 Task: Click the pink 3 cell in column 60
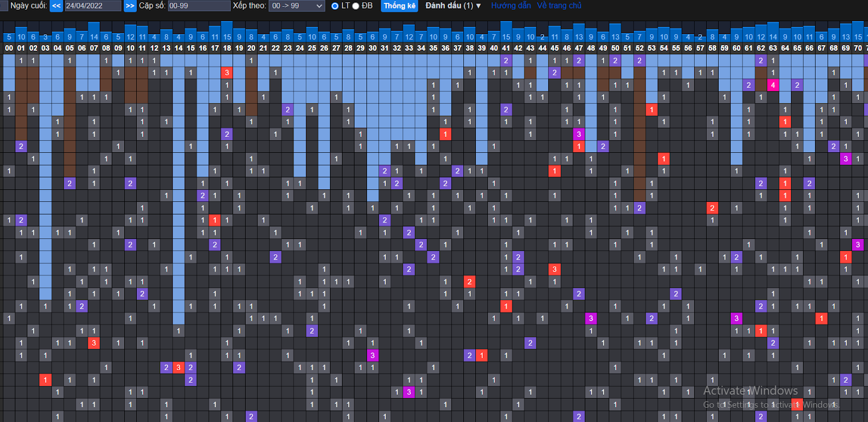point(736,318)
